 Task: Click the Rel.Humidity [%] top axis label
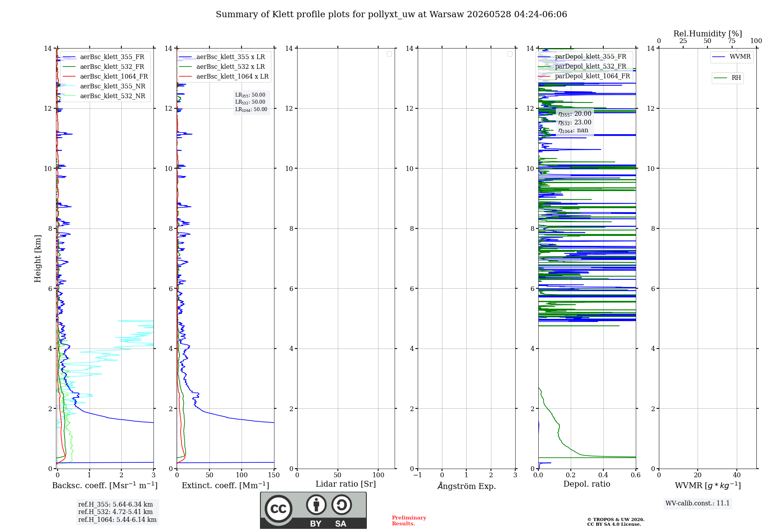[x=708, y=34]
